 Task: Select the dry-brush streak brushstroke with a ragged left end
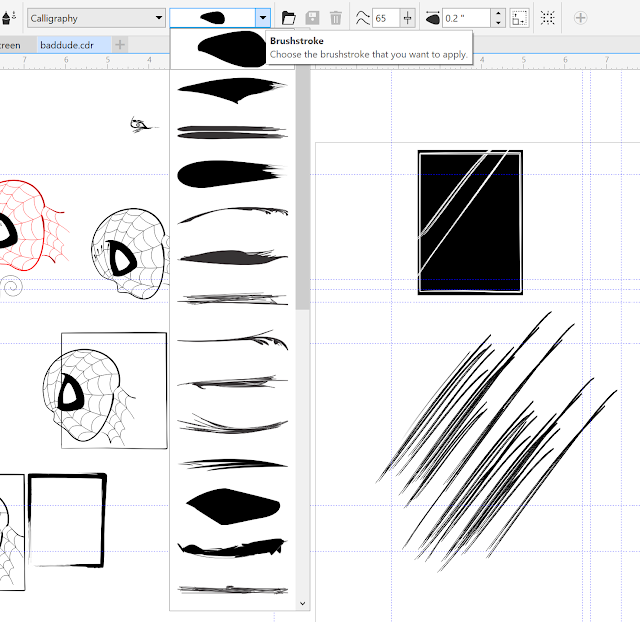(x=233, y=382)
